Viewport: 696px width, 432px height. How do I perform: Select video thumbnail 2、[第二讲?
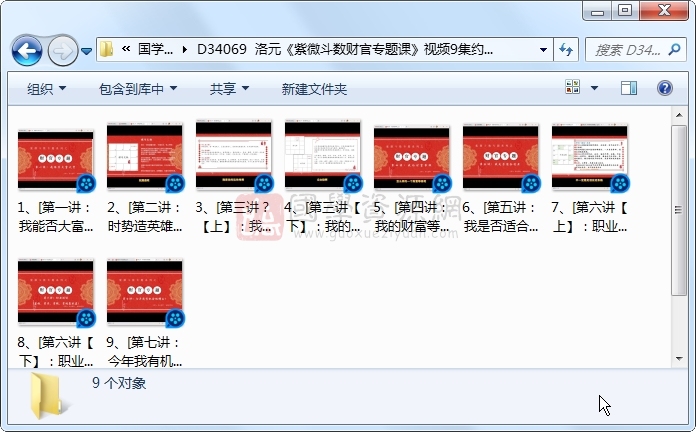pos(145,156)
